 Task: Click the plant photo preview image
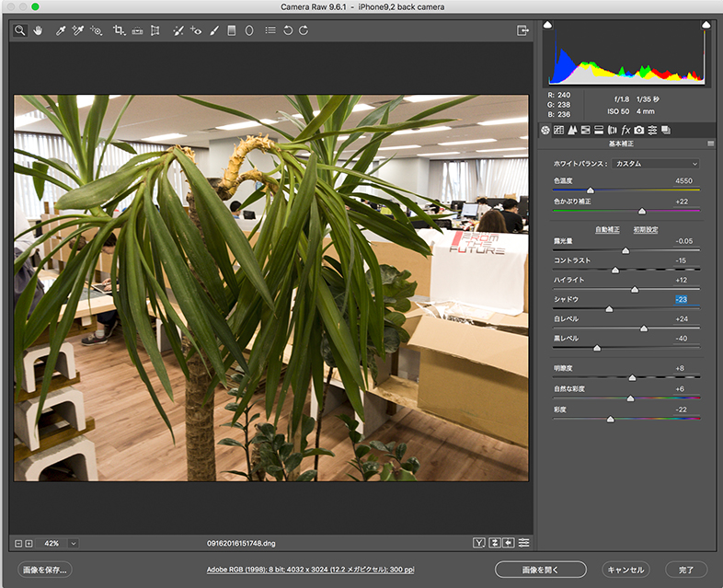pos(271,288)
